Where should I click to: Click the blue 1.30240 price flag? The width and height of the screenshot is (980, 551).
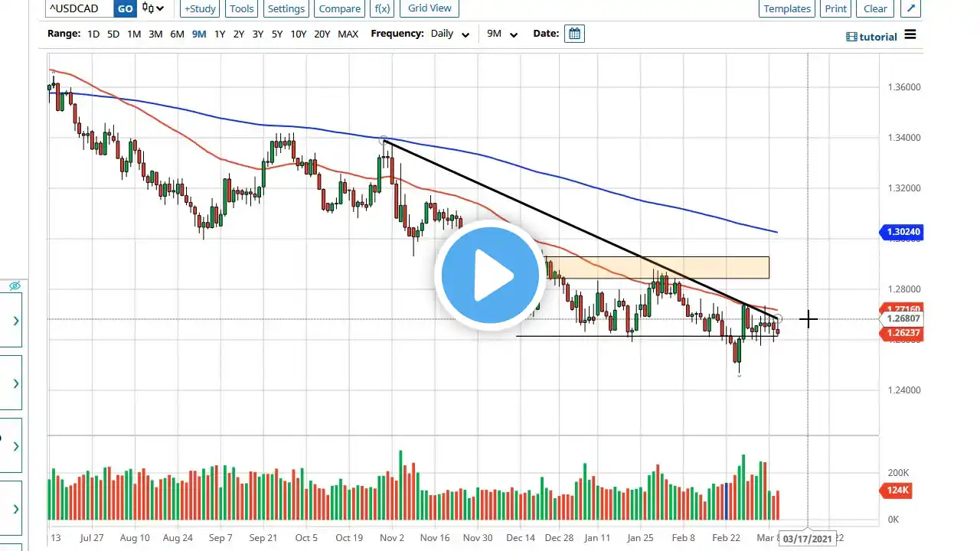(x=903, y=232)
